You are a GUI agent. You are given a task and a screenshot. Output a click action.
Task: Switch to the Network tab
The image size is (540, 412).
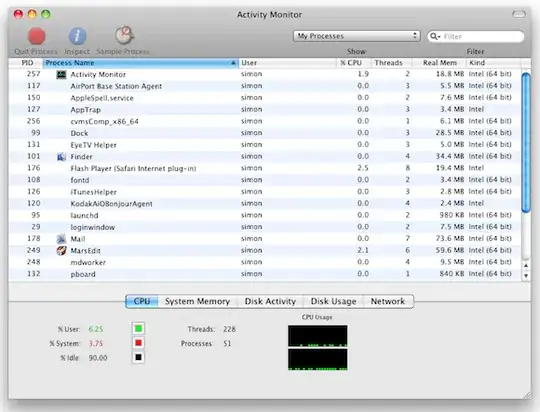388,301
